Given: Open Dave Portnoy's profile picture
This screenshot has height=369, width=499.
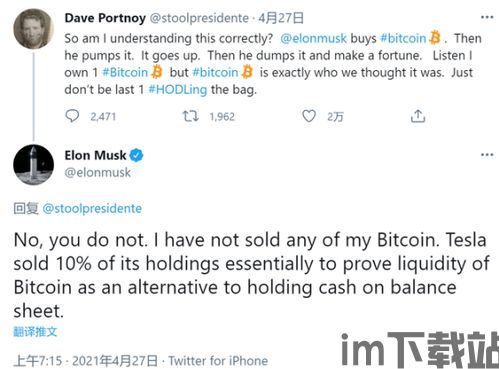Looking at the screenshot, I should pos(33,29).
